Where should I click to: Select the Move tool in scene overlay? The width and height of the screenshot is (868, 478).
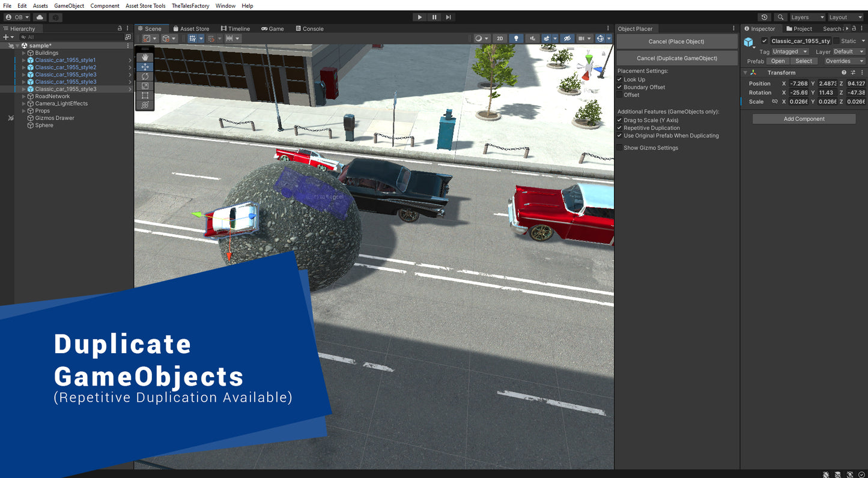coord(145,67)
